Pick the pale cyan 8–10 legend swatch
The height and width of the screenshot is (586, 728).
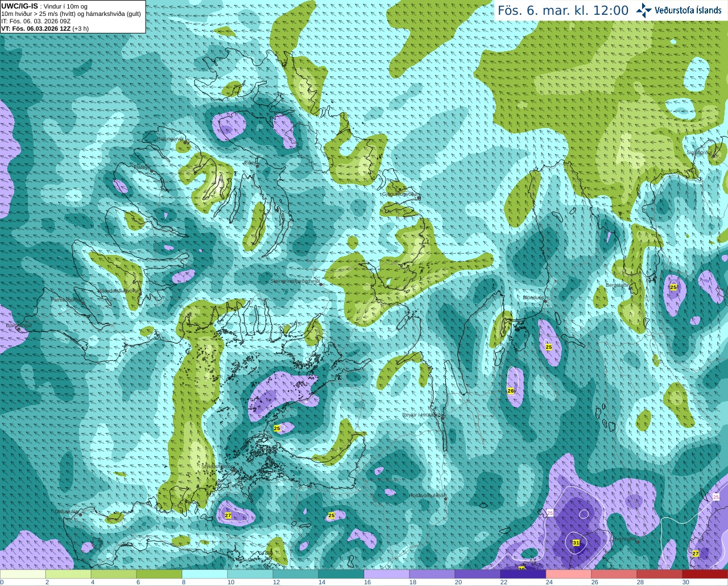pyautogui.click(x=205, y=574)
